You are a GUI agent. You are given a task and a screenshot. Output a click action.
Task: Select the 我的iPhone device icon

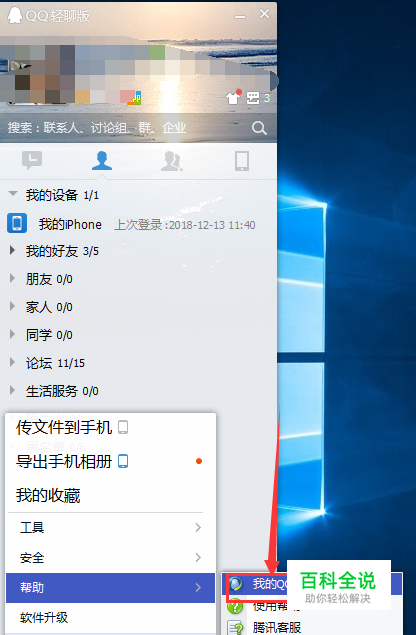[17, 223]
